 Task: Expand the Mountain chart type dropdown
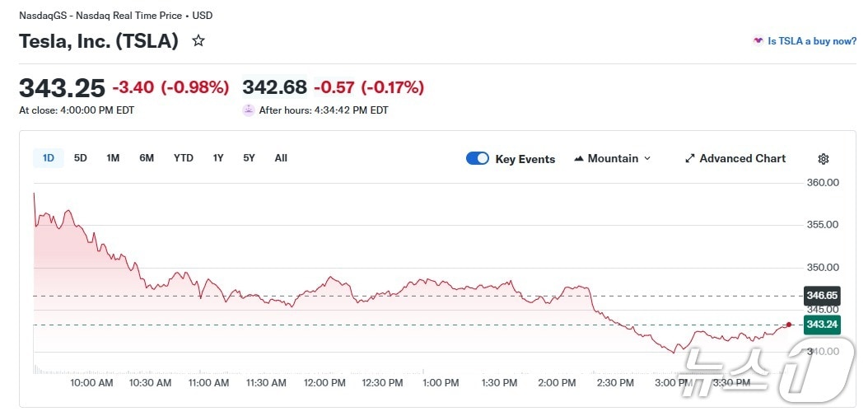[x=646, y=158]
